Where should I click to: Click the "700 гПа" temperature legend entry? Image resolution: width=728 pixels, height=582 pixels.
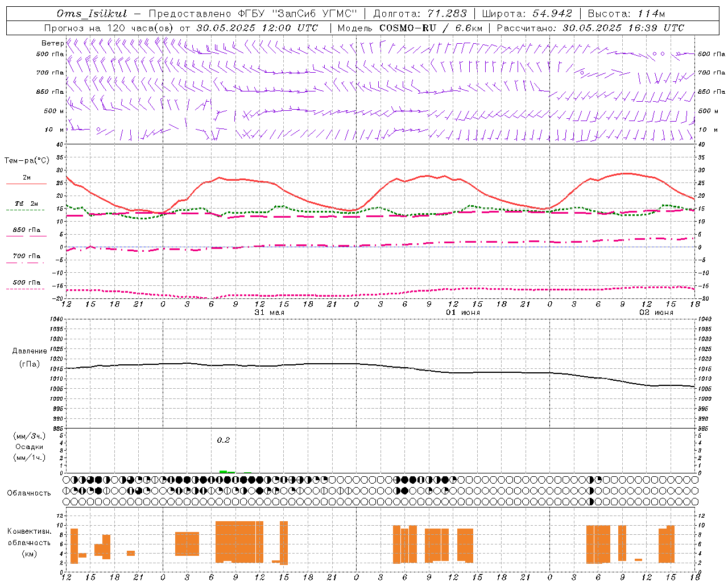27,256
